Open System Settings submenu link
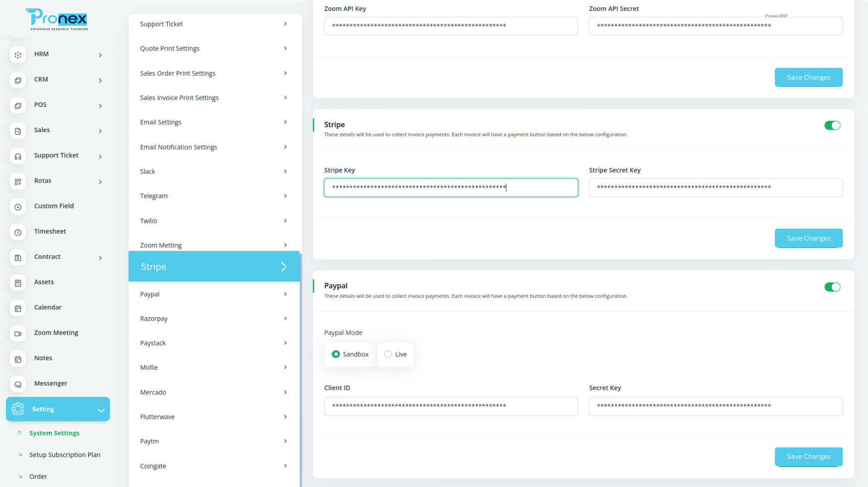 tap(54, 433)
